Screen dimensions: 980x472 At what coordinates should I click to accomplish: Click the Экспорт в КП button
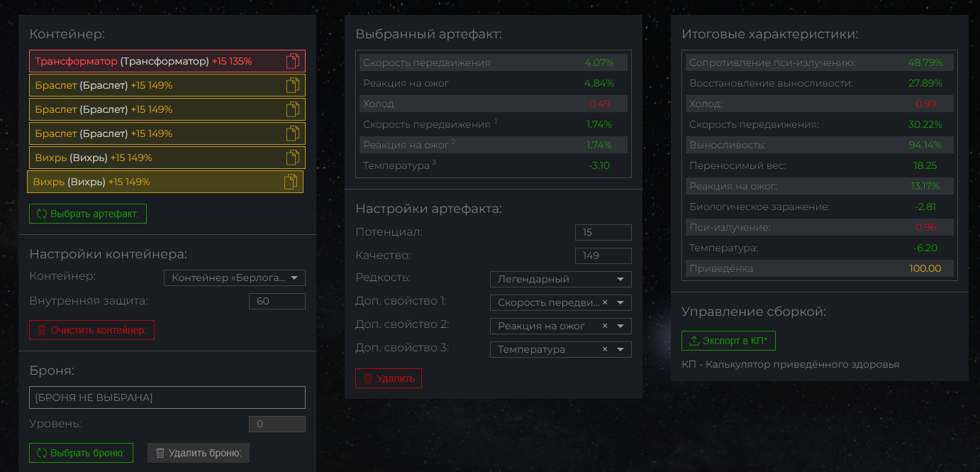[x=728, y=341]
